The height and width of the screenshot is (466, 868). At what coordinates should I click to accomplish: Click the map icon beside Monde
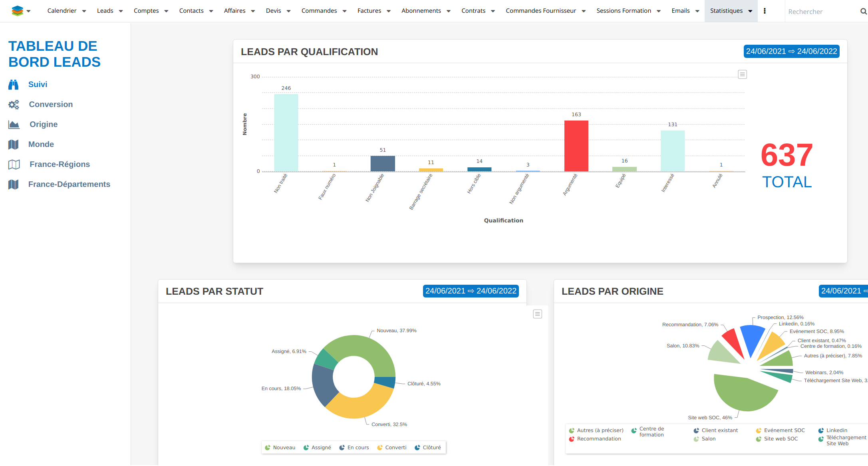click(14, 145)
